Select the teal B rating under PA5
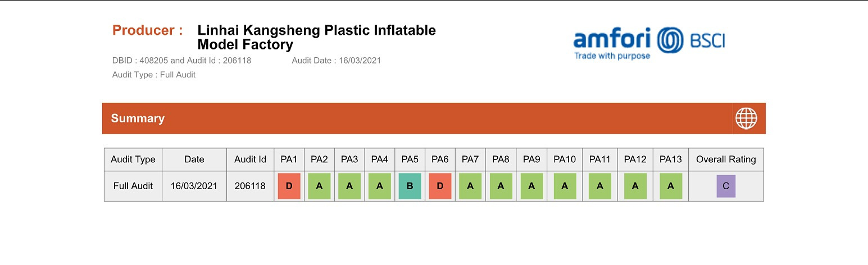Screen dimensions: 868x265 pos(410,186)
